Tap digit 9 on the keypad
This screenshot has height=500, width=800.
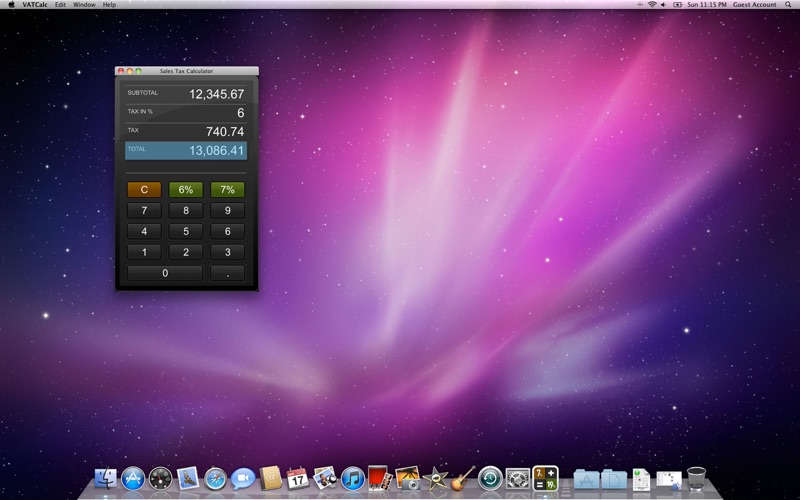228,210
